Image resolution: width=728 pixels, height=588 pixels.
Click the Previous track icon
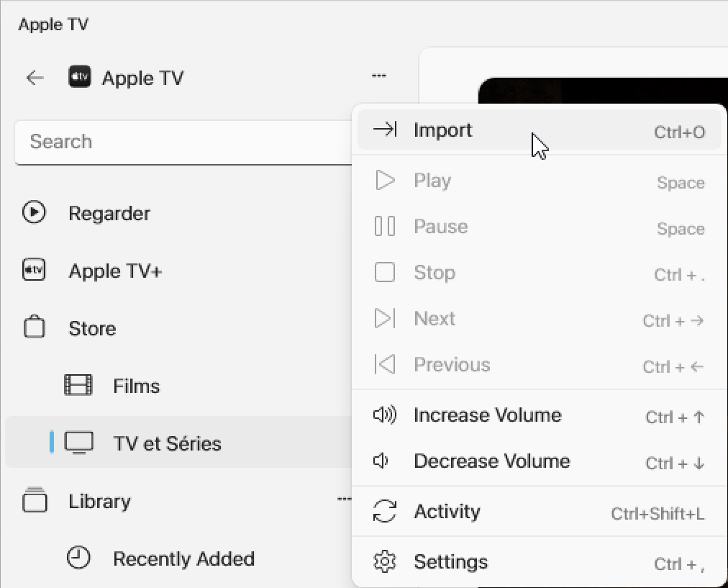click(x=385, y=364)
